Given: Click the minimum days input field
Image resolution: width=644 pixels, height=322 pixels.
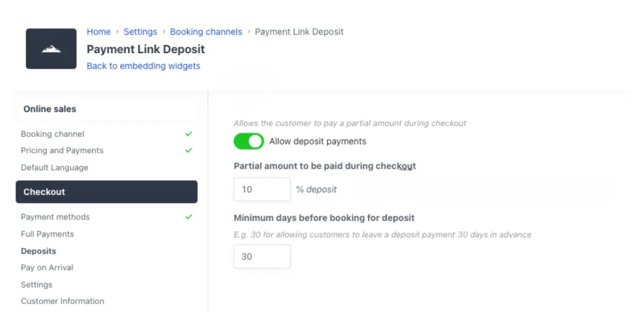Looking at the screenshot, I should click(262, 257).
